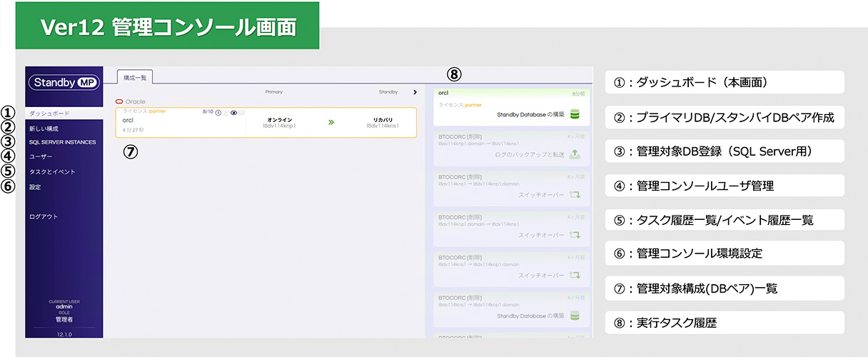
Task: Open 新しい構成 from the sidebar
Action: point(44,129)
